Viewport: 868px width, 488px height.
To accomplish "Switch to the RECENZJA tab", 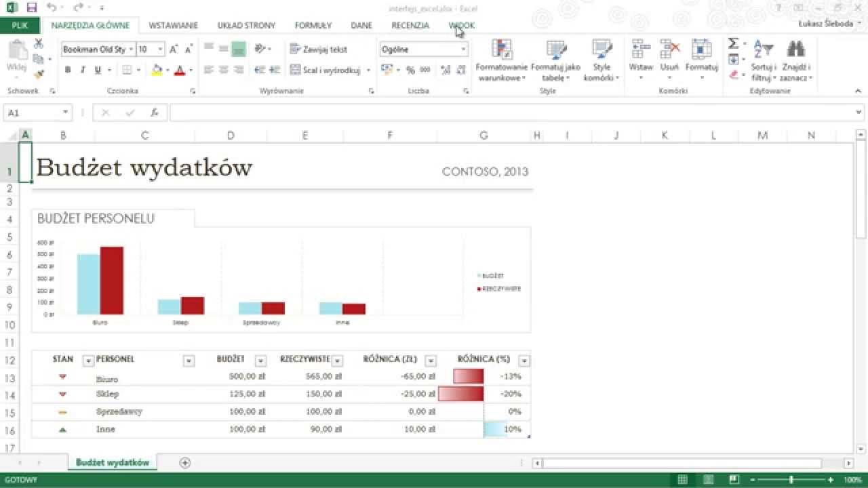I will 410,26.
